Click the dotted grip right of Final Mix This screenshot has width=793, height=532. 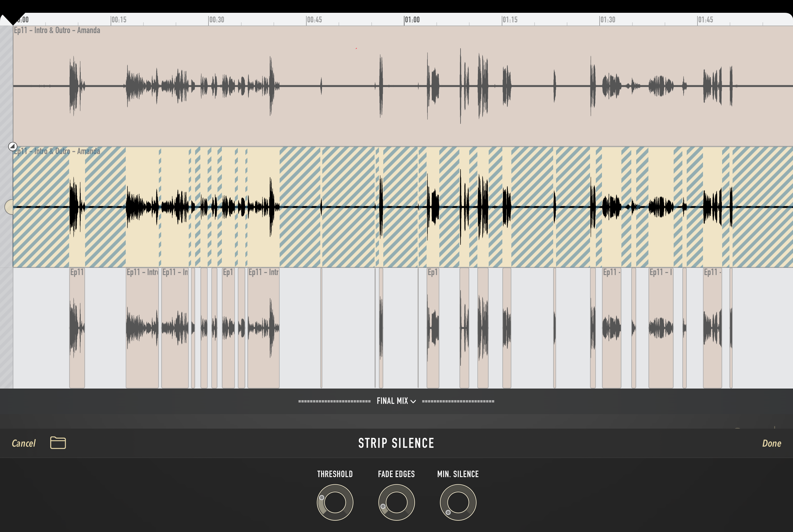point(458,401)
